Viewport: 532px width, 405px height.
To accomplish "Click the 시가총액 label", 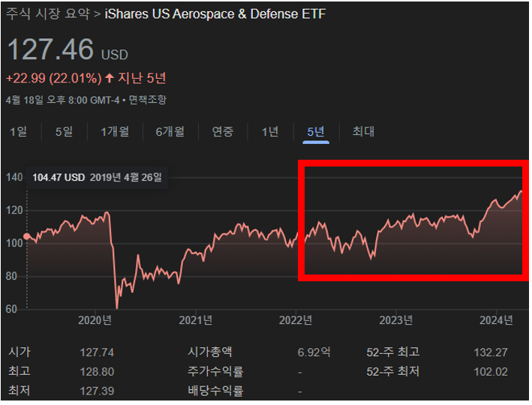I will [x=210, y=352].
